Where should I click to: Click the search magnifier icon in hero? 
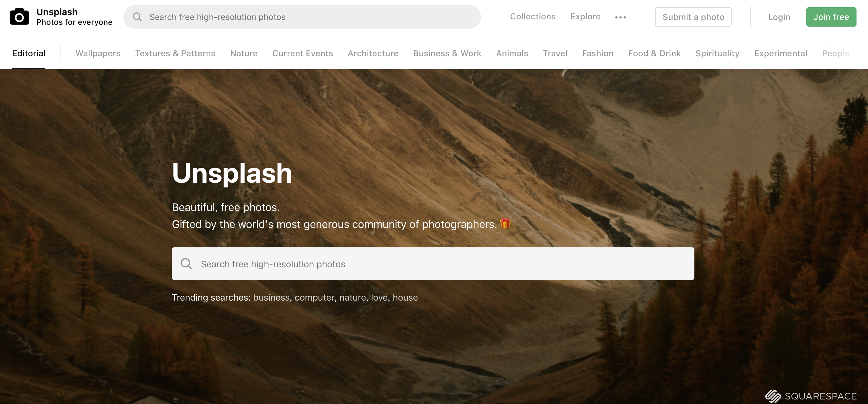pyautogui.click(x=187, y=263)
